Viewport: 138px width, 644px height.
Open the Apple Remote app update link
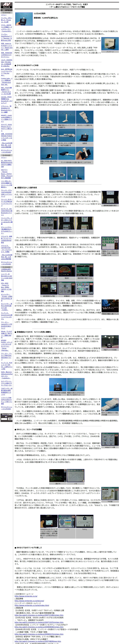(x=7, y=37)
